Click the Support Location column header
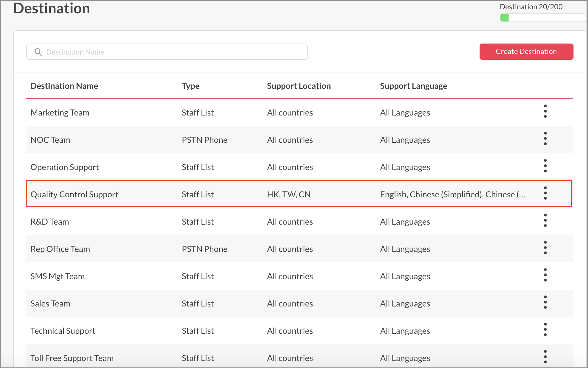588x368 pixels. 299,86
